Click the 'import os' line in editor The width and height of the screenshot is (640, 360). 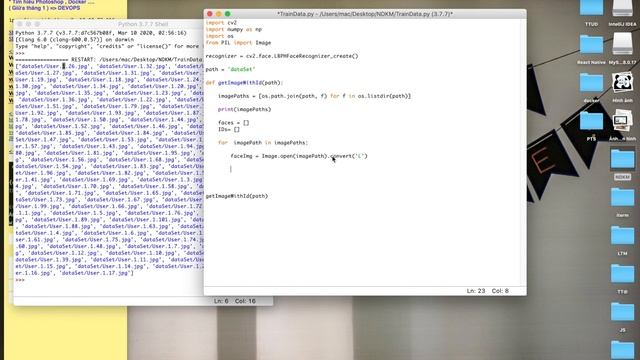click(220, 36)
